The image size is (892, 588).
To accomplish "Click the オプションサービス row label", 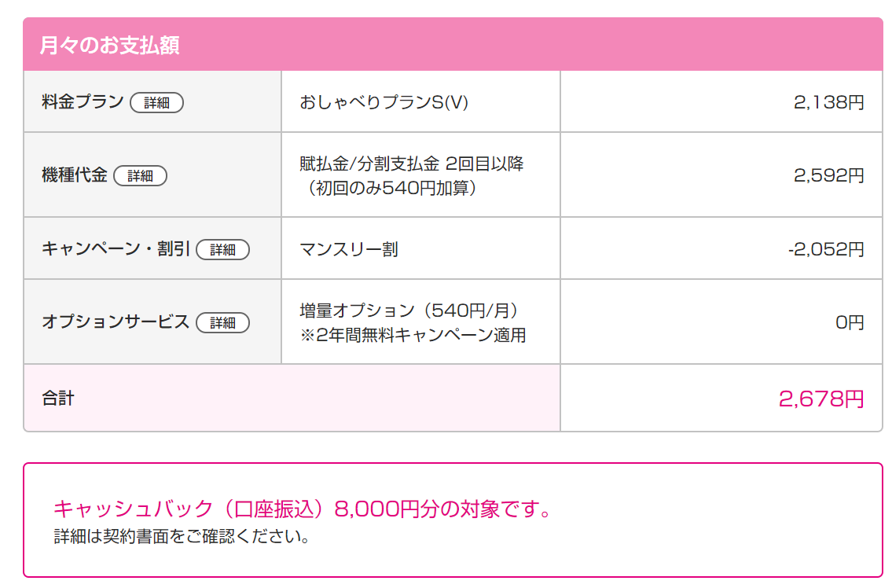I will 116,322.
